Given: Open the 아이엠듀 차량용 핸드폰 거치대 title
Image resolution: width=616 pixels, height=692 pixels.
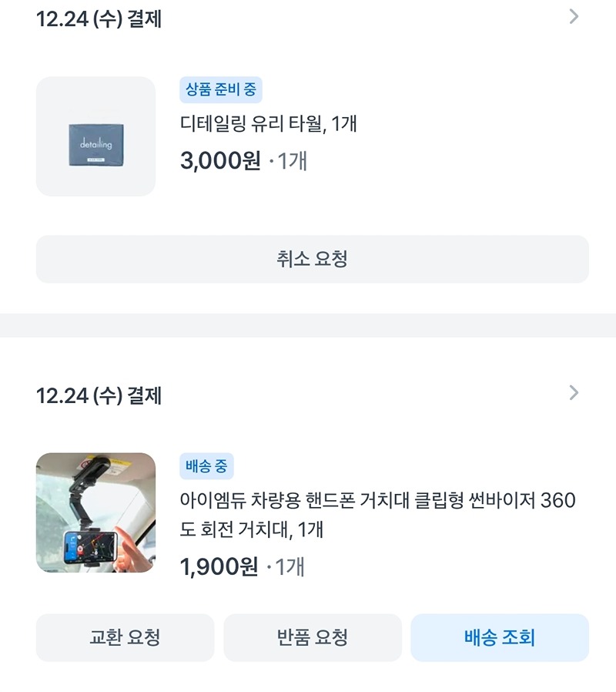Looking at the screenshot, I should [x=377, y=515].
